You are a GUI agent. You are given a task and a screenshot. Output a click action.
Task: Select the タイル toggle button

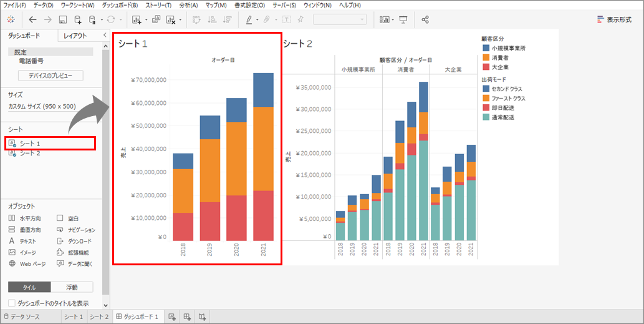[29, 287]
